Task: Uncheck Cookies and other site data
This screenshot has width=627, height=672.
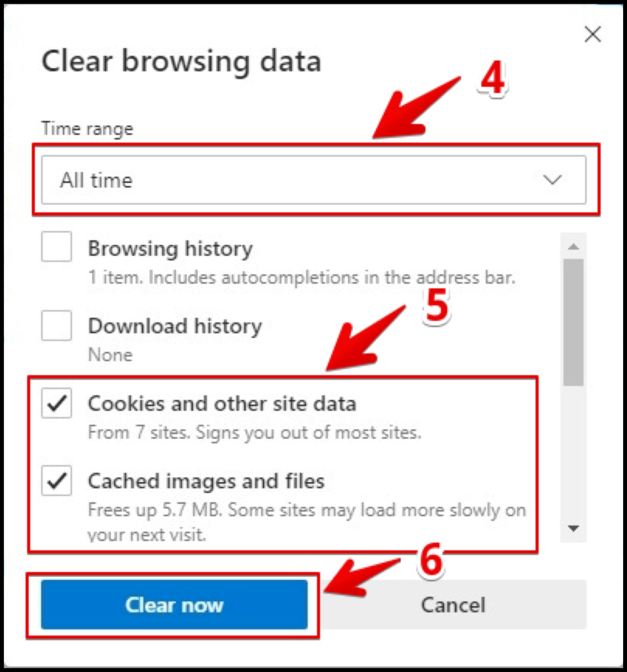Action: click(57, 403)
